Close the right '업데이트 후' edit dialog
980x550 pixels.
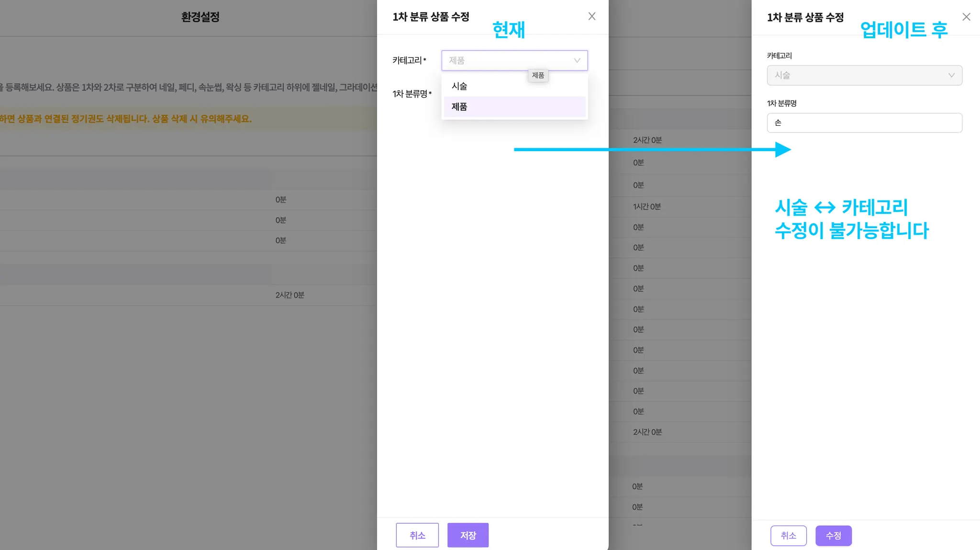coord(966,17)
